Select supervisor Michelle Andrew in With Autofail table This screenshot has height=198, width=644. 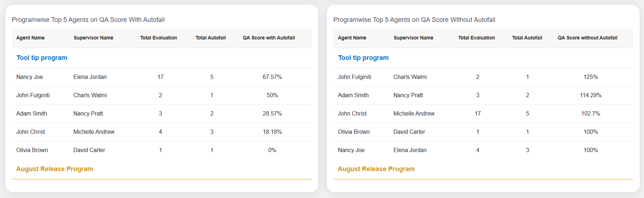pos(94,132)
